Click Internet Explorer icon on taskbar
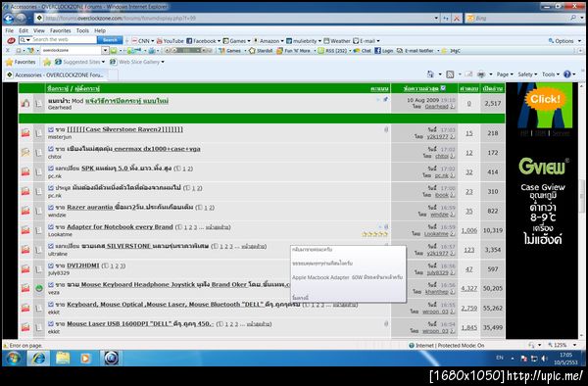This screenshot has width=588, height=386. [38, 359]
